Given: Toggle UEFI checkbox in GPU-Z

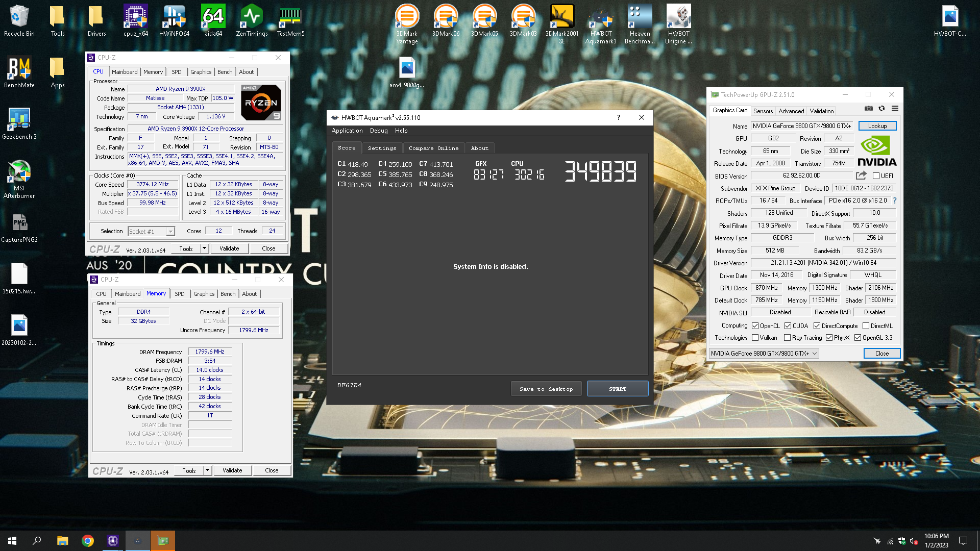Looking at the screenshot, I should (x=876, y=176).
